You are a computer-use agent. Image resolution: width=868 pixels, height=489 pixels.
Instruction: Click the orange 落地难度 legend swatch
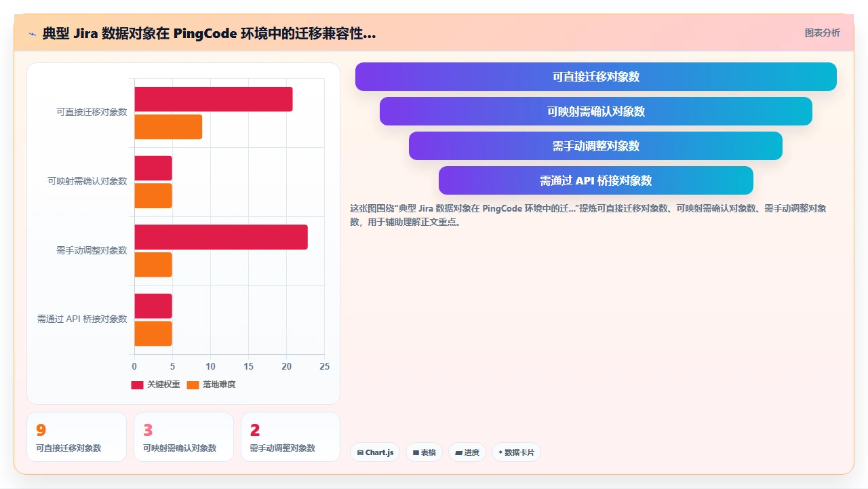click(193, 385)
